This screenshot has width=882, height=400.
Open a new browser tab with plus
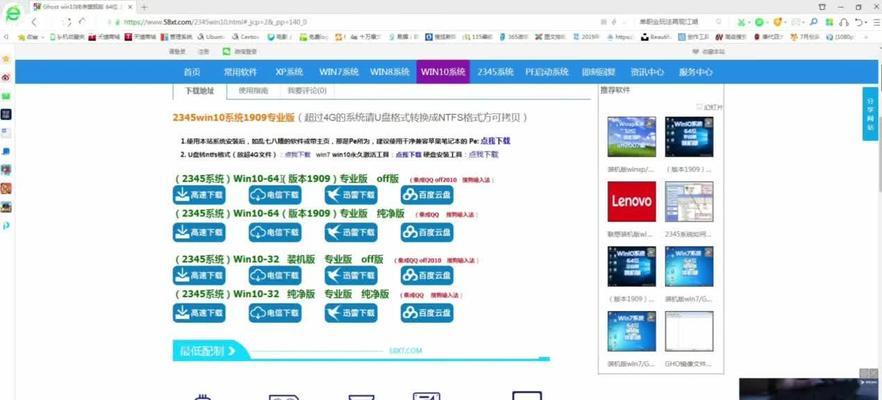(x=144, y=7)
